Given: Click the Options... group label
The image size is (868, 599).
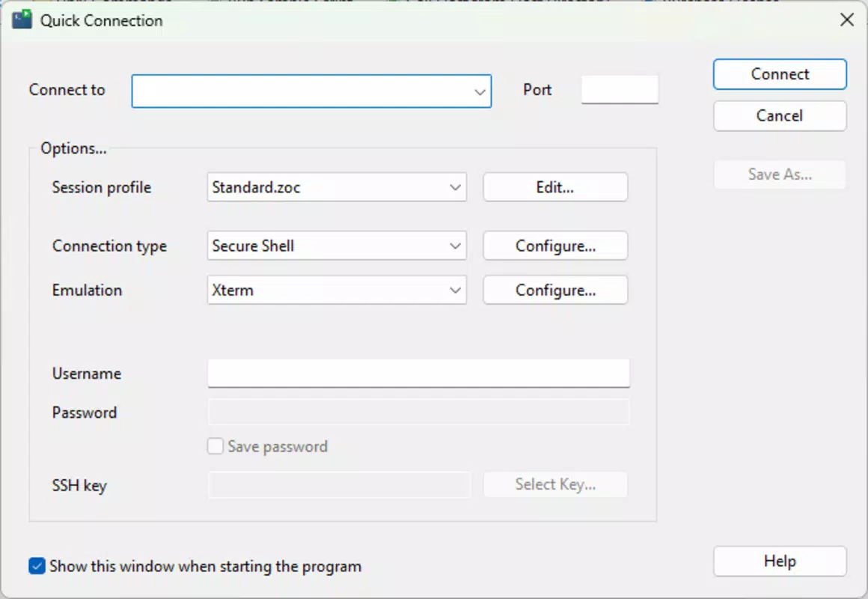Looking at the screenshot, I should pyautogui.click(x=73, y=148).
